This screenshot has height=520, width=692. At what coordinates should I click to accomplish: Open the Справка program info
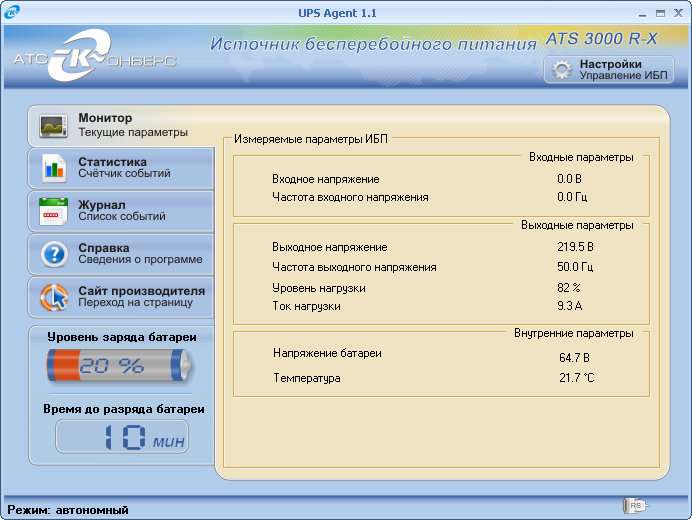tap(121, 254)
